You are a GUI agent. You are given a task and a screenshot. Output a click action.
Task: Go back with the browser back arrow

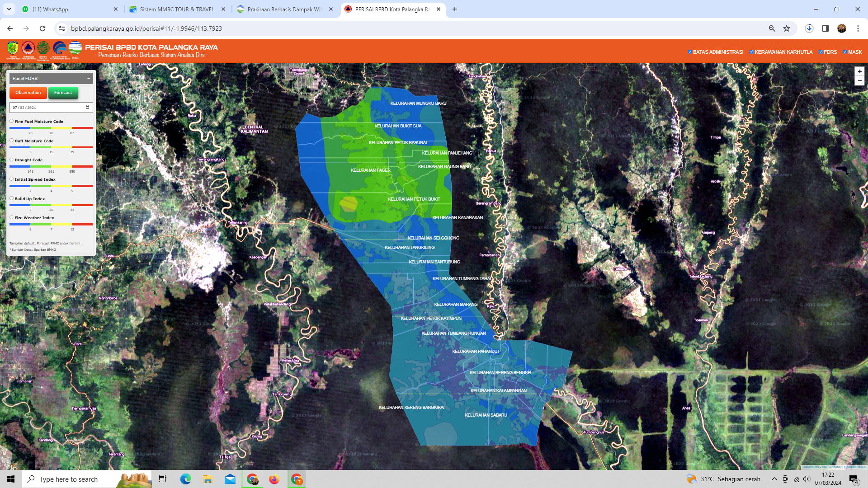click(10, 28)
